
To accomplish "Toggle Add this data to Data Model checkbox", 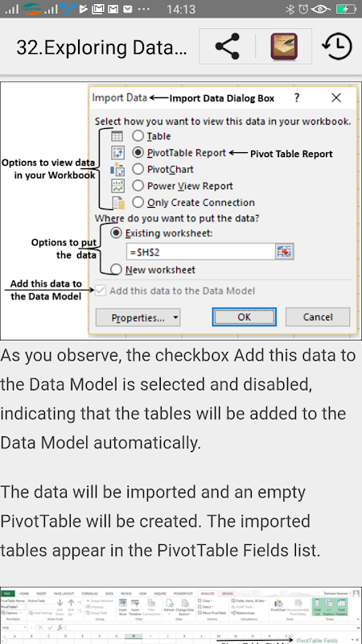I will [x=101, y=291].
